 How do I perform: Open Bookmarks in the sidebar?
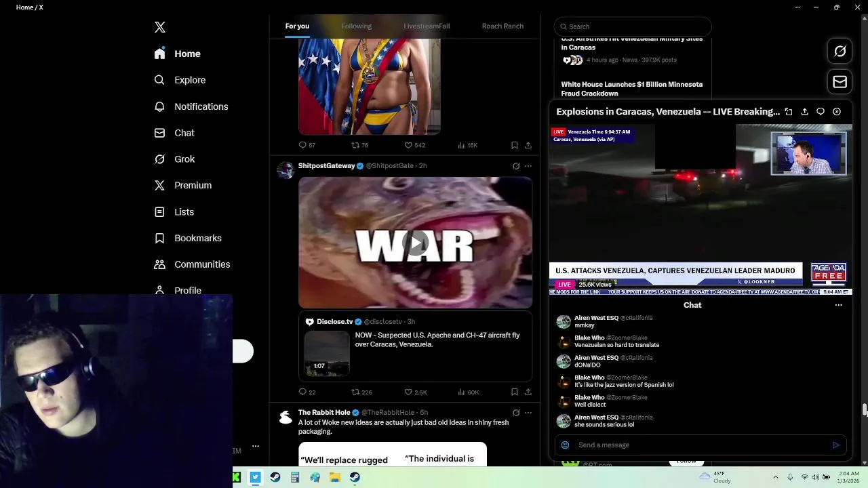pyautogui.click(x=188, y=238)
